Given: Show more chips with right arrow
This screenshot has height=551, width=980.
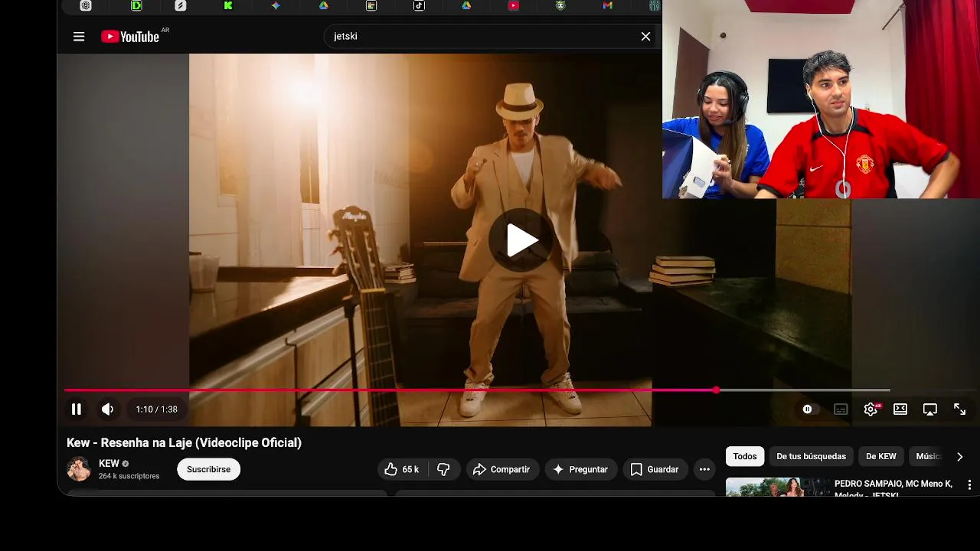Looking at the screenshot, I should click(x=959, y=457).
